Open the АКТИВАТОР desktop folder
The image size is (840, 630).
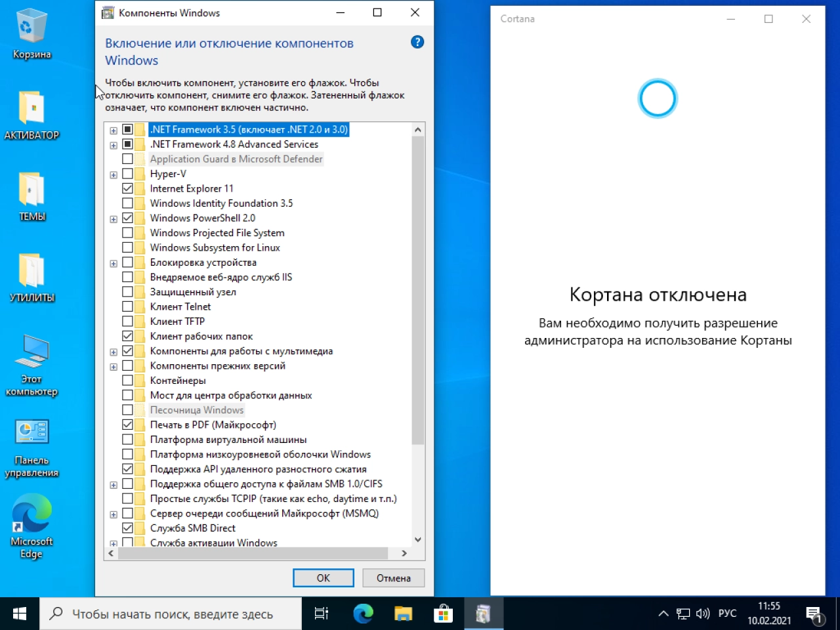click(31, 115)
